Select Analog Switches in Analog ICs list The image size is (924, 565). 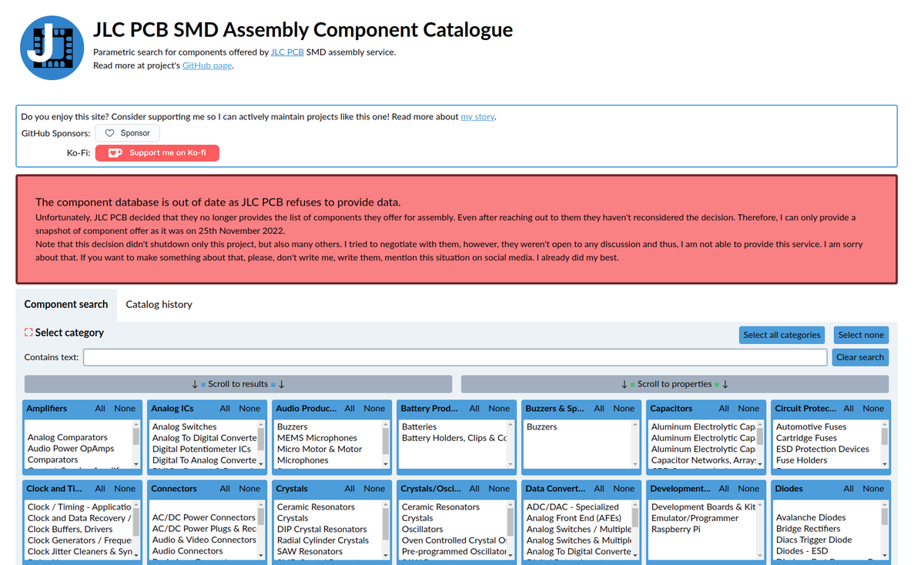click(185, 426)
